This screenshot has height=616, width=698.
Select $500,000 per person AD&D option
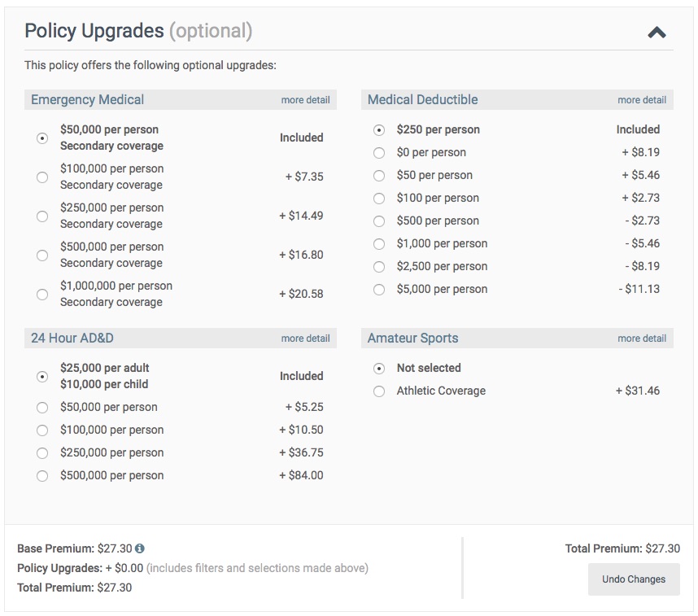(42, 476)
